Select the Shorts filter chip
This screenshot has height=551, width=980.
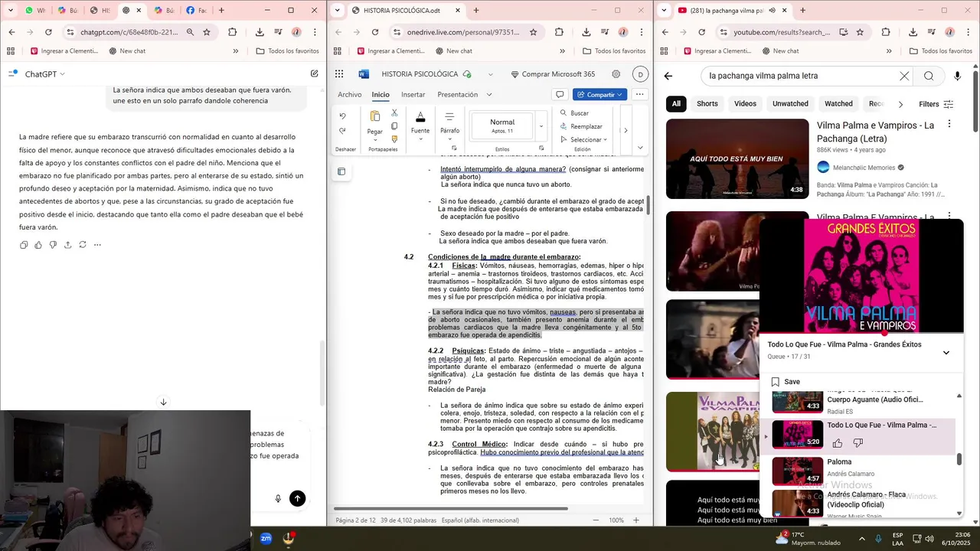click(x=707, y=104)
